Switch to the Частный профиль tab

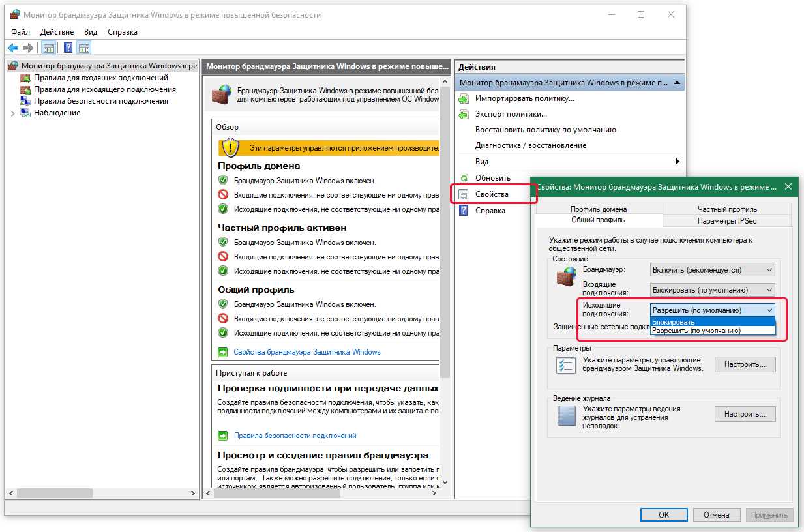click(x=727, y=209)
